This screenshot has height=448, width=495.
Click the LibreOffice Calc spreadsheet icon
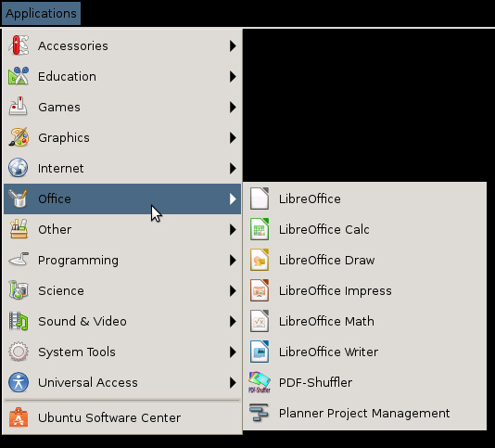pos(260,229)
